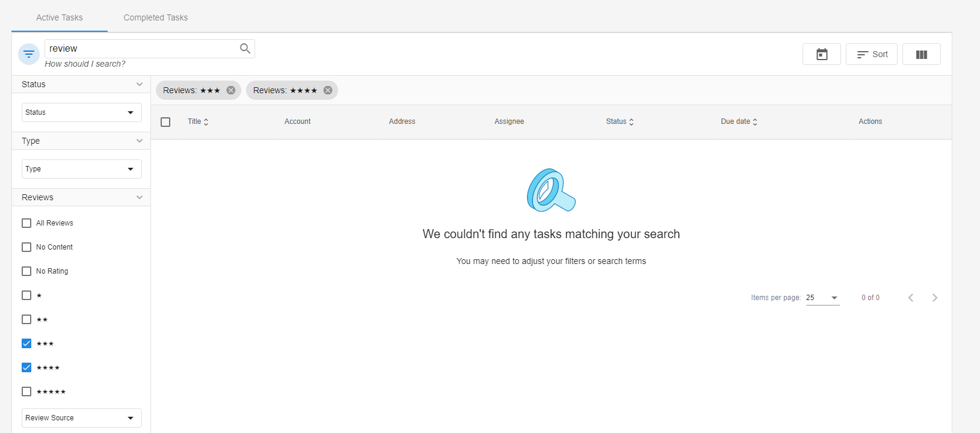
Task: Switch to Active Tasks tab
Action: [60, 17]
